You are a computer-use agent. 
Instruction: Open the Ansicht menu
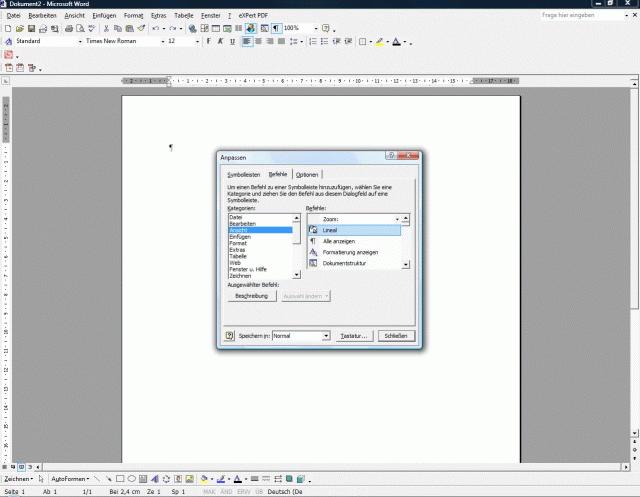point(74,16)
